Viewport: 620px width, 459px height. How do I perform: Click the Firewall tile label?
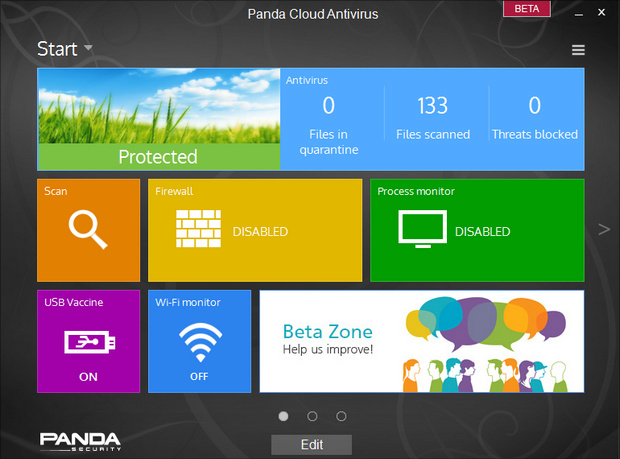click(174, 191)
